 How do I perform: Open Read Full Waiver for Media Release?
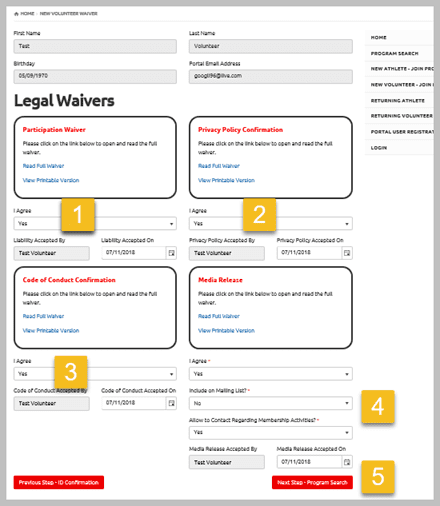tap(219, 316)
